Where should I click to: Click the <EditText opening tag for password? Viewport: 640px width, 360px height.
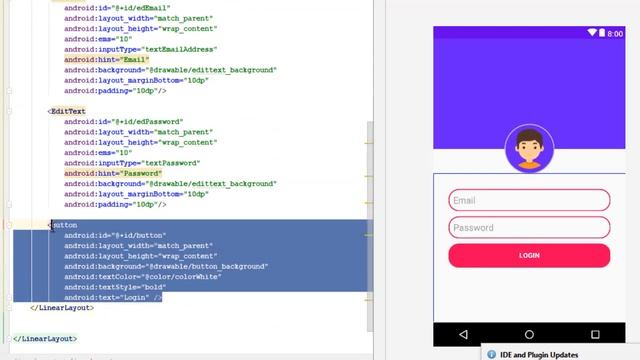point(67,111)
